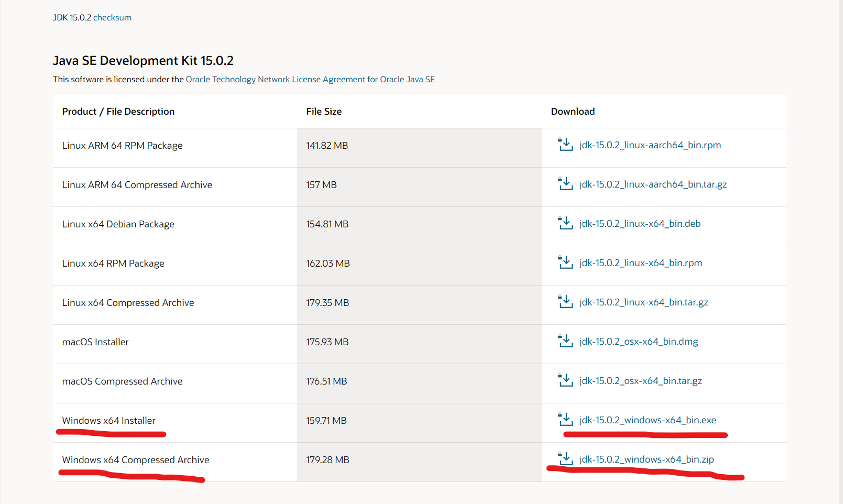Click download icon for osx-x64_bin.dmg
Viewport: 843px width, 504px height.
pyautogui.click(x=565, y=341)
